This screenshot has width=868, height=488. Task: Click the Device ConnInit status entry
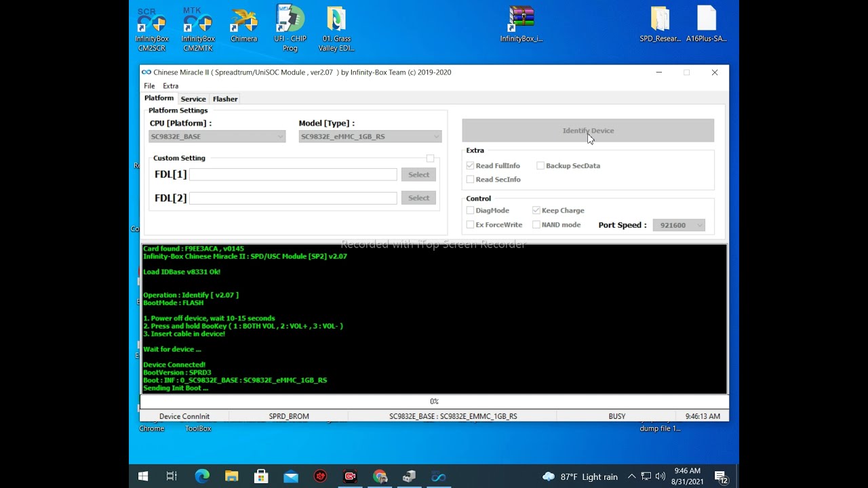click(x=184, y=416)
